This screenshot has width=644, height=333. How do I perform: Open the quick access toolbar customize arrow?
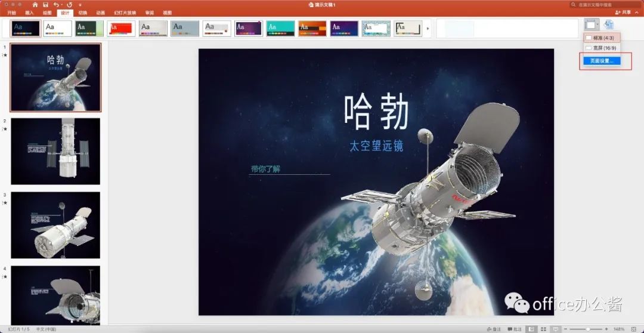pos(80,5)
